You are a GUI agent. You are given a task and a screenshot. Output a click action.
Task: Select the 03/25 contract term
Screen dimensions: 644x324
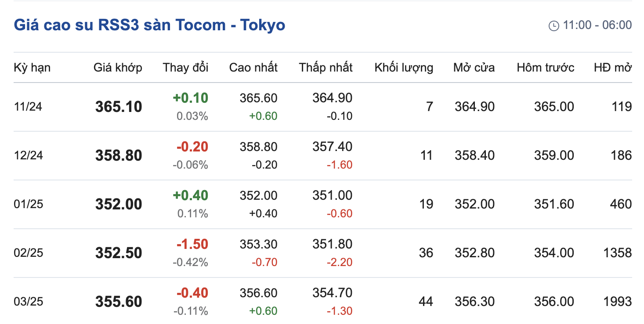[29, 302]
